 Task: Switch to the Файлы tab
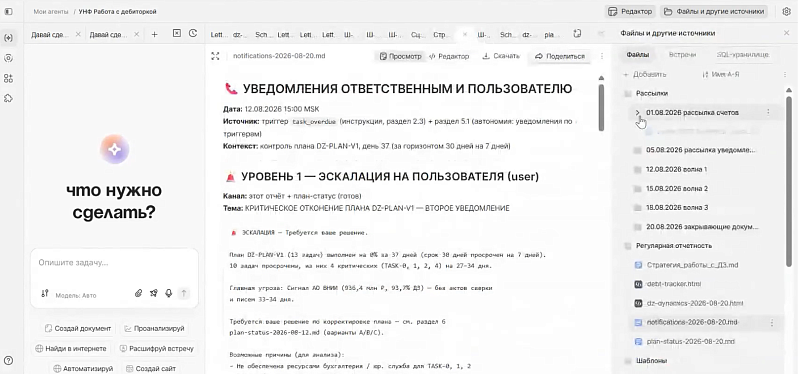(x=638, y=54)
